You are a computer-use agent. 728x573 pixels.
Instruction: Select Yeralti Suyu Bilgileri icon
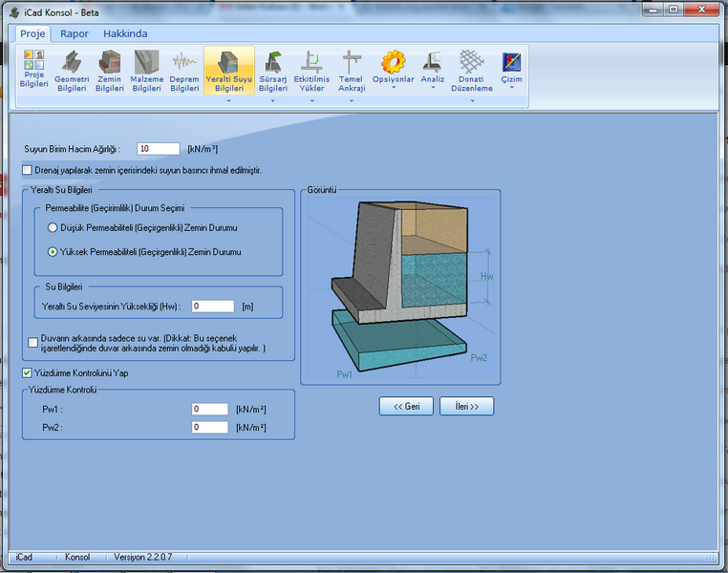(x=229, y=71)
